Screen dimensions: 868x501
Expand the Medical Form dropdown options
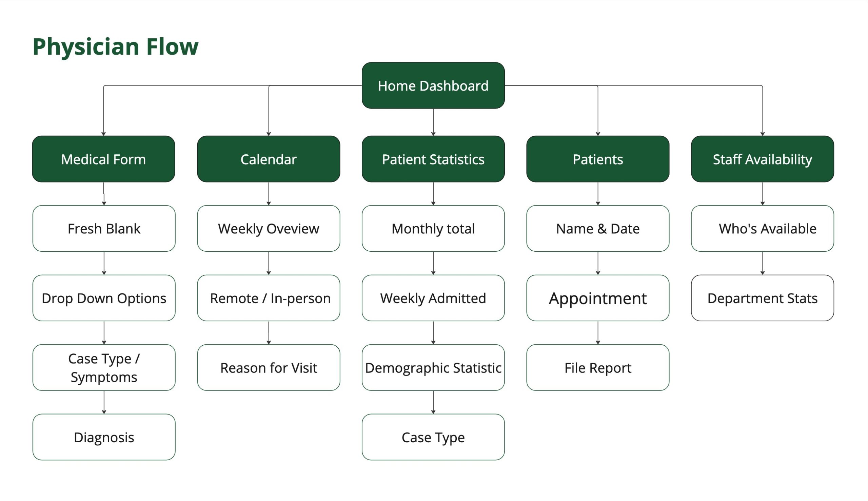click(x=104, y=297)
